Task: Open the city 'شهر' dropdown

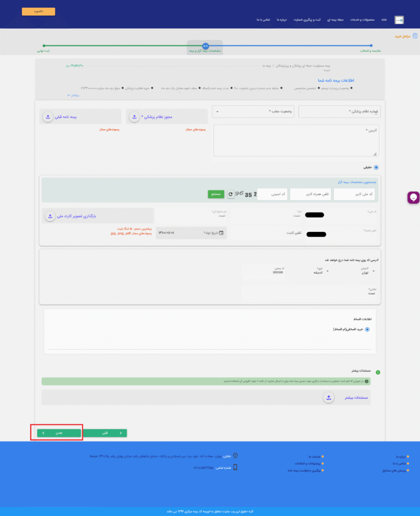Action: (x=327, y=271)
